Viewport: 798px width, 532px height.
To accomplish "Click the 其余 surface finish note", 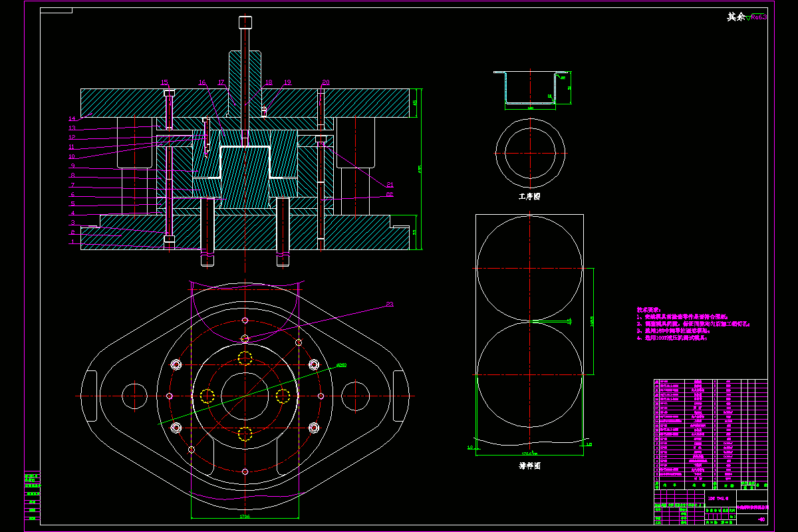I will click(735, 17).
